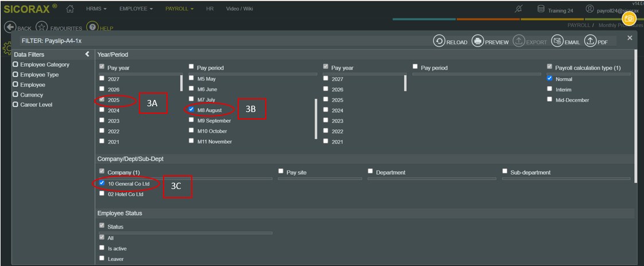Collapse the Data Filters panel arrow
Image resolution: width=644 pixels, height=266 pixels.
point(87,54)
